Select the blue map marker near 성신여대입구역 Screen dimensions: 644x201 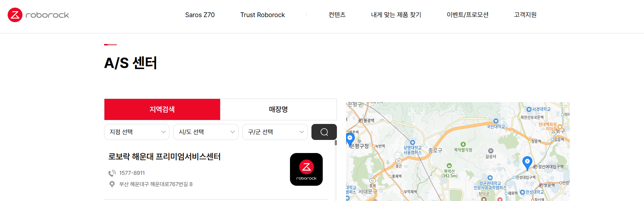click(527, 163)
